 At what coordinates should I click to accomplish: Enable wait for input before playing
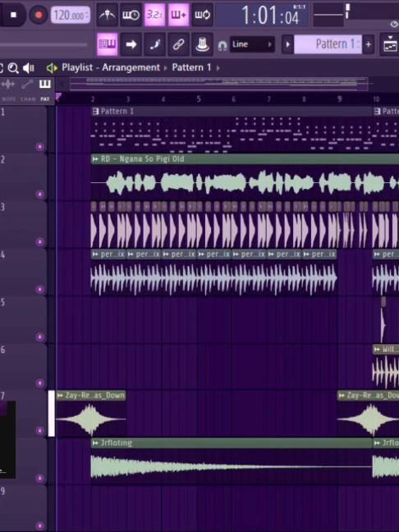pyautogui.click(x=131, y=15)
